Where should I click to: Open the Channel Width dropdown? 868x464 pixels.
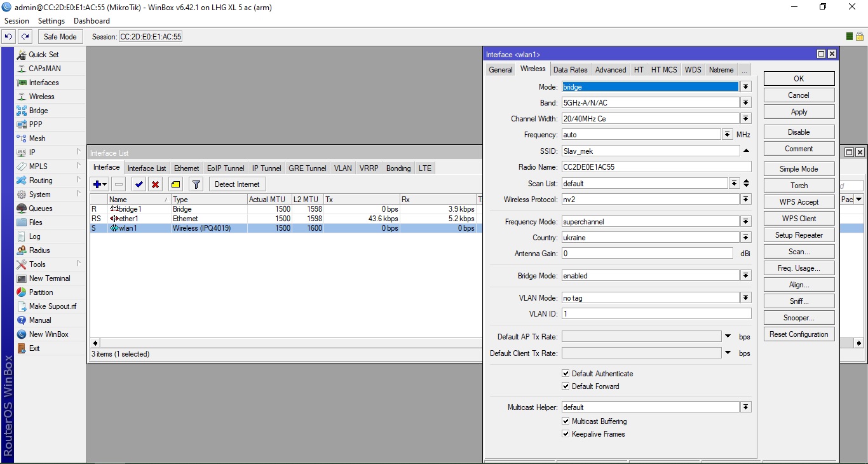point(746,119)
